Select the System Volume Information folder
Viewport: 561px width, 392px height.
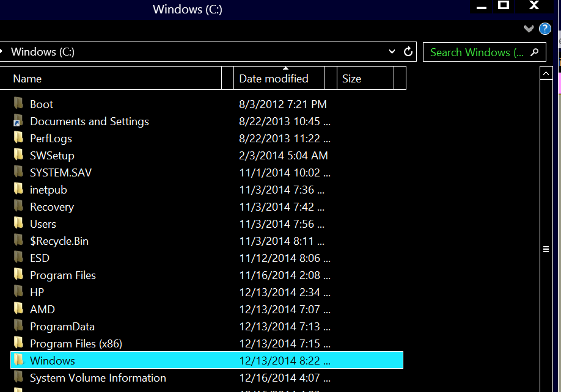[98, 377]
